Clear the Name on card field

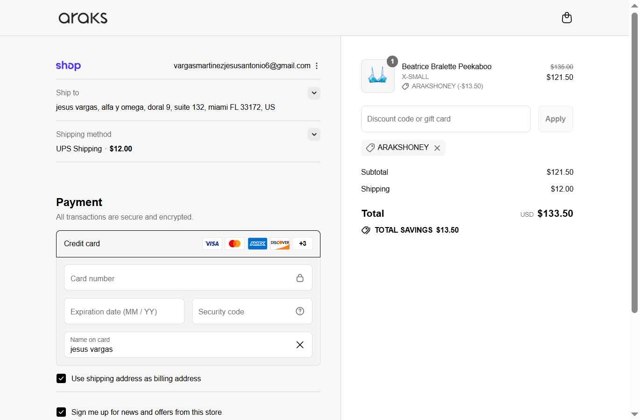(300, 345)
